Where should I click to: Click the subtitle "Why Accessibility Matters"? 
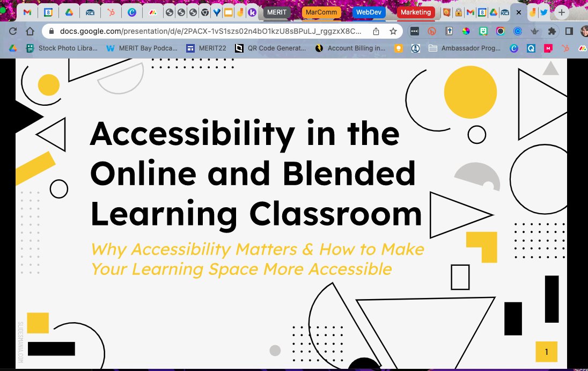point(194,250)
